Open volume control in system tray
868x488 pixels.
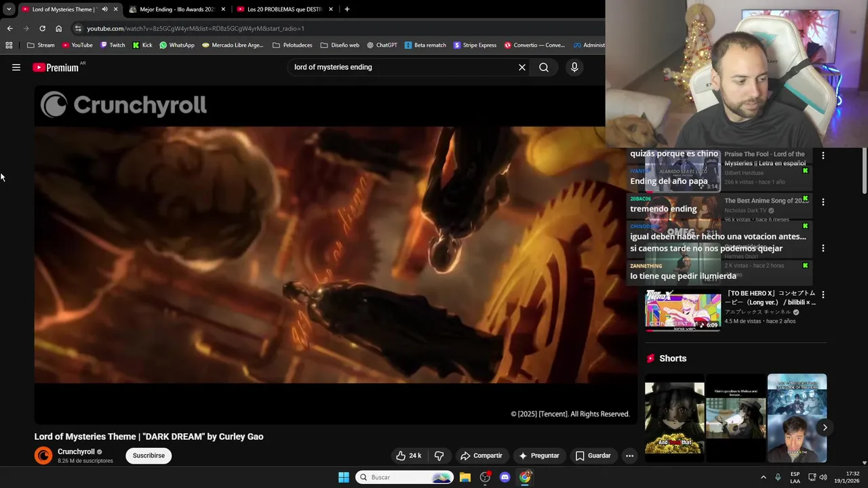[x=823, y=477]
